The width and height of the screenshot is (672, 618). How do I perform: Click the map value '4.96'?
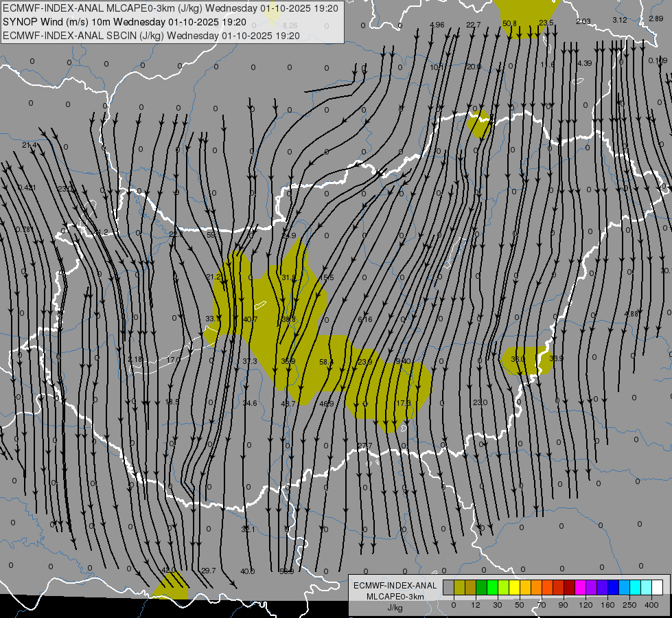(x=437, y=25)
